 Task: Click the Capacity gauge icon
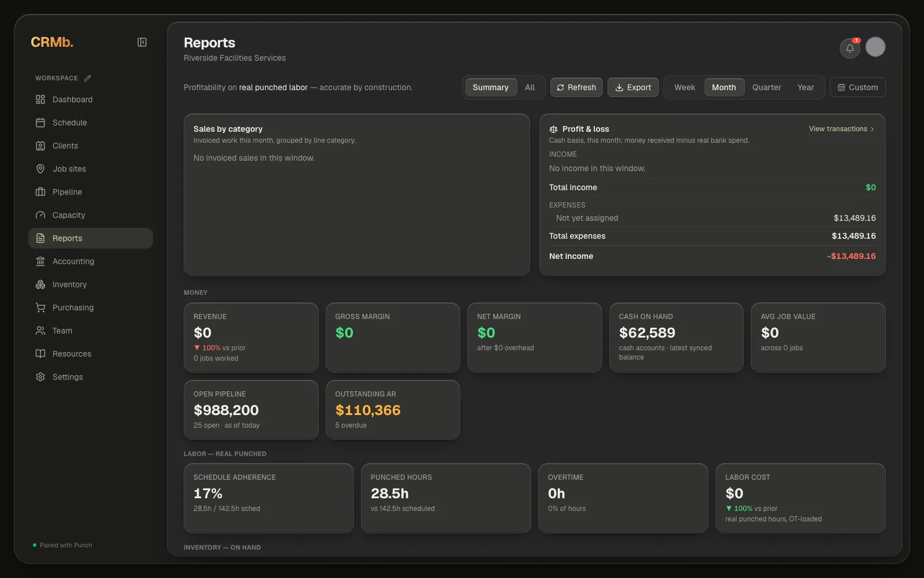[x=40, y=215]
